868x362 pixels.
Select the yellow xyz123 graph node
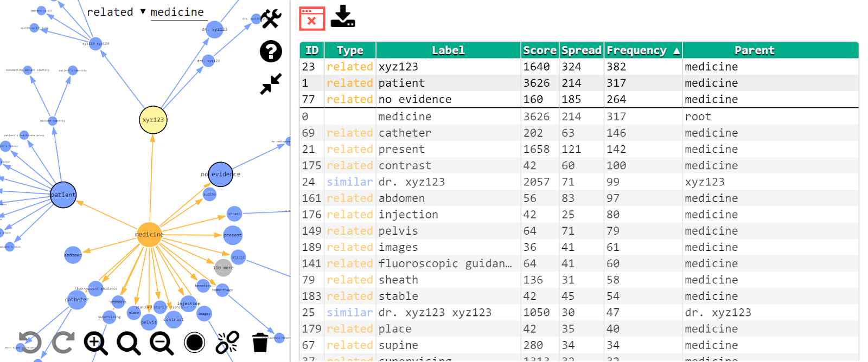(153, 120)
